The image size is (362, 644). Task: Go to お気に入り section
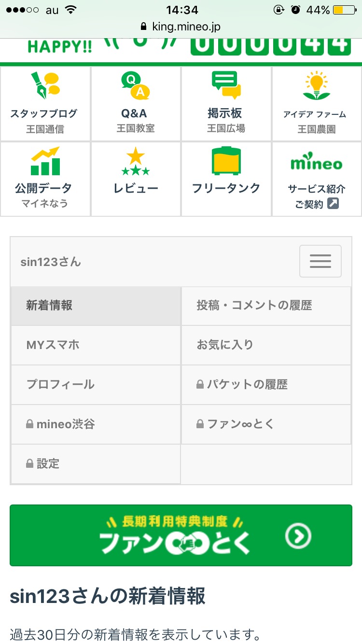[x=266, y=345]
